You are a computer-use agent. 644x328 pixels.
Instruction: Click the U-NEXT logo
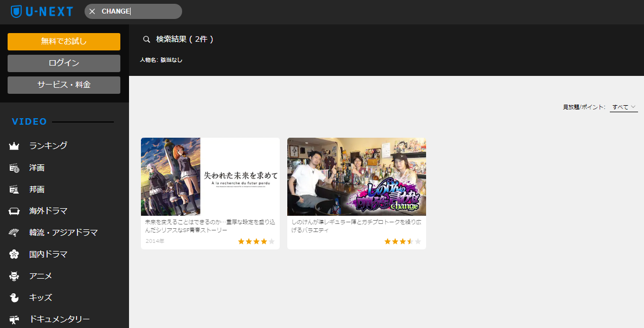click(x=42, y=11)
